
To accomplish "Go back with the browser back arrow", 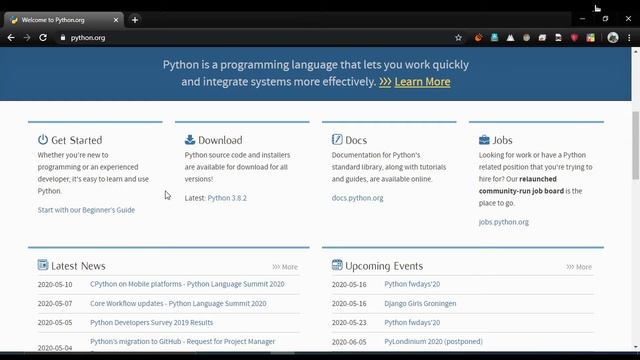I will 11,38.
